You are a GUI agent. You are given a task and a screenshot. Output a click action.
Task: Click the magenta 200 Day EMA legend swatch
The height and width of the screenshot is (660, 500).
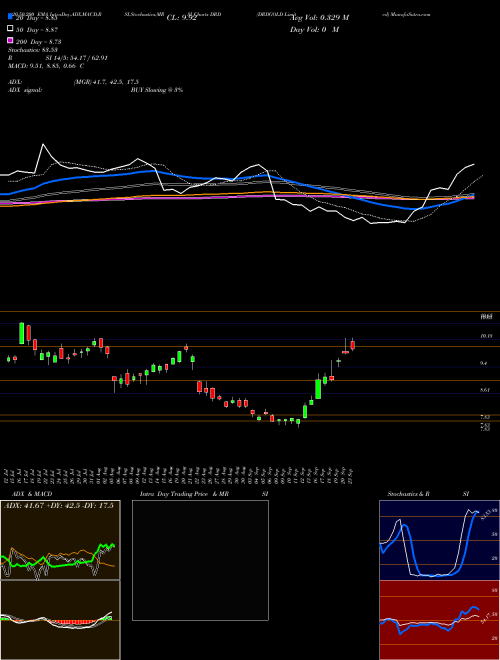point(11,41)
